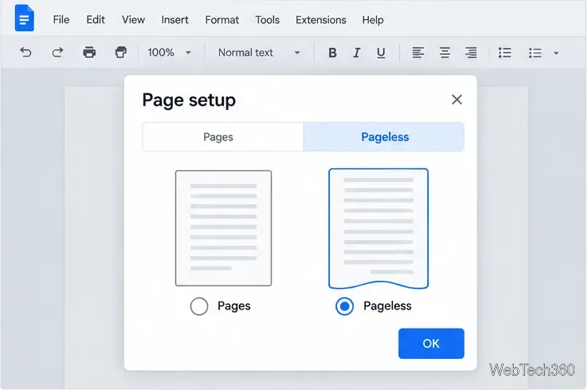This screenshot has width=588, height=390.
Task: Open the File menu
Action: [61, 19]
